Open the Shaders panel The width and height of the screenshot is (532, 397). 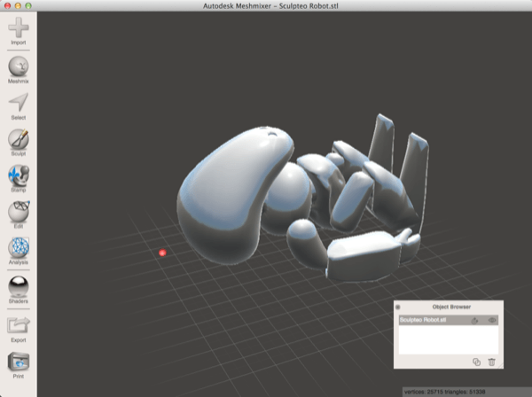tap(19, 290)
